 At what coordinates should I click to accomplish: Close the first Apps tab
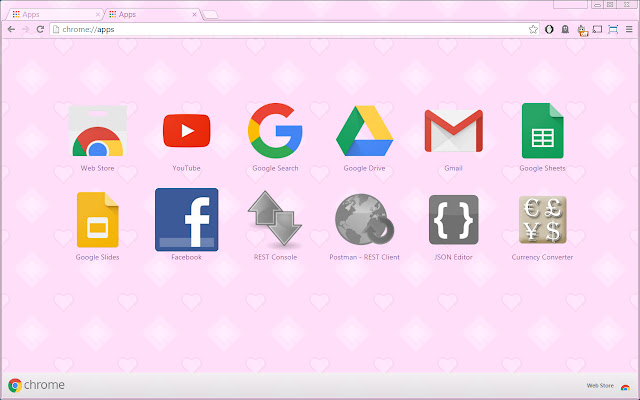(98, 15)
